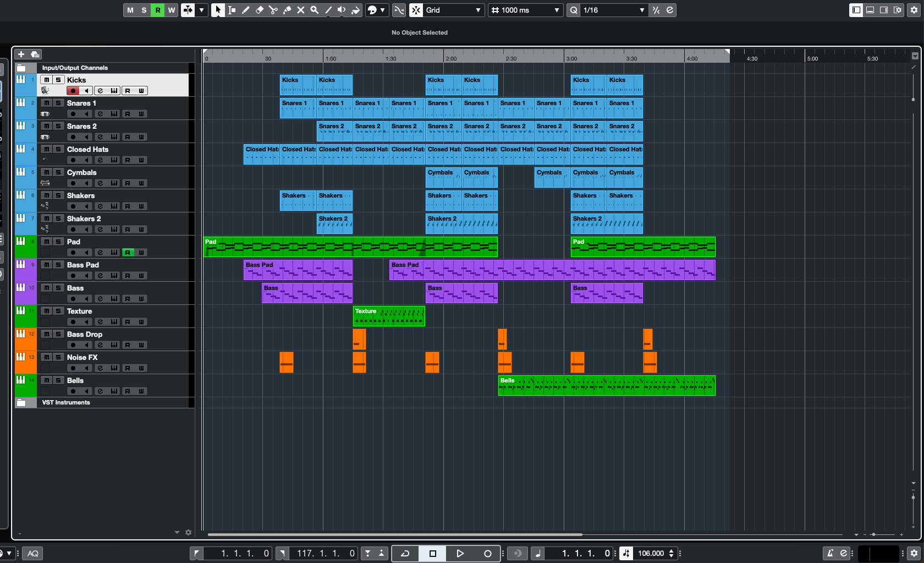Click the AQ auto-quantize button

(33, 553)
